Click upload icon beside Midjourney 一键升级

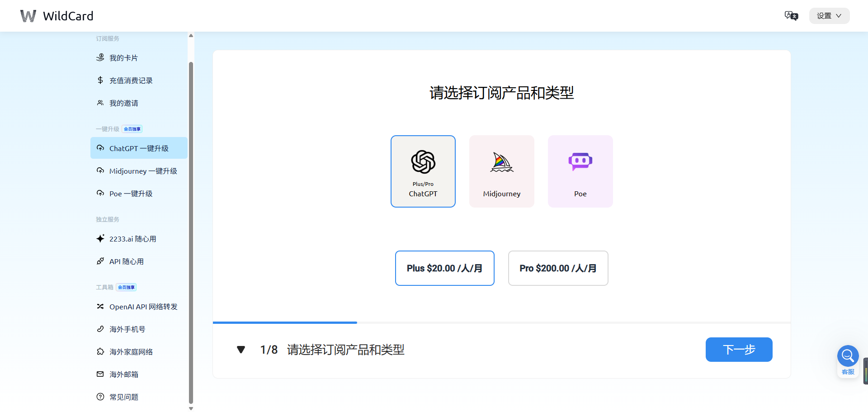(x=100, y=170)
